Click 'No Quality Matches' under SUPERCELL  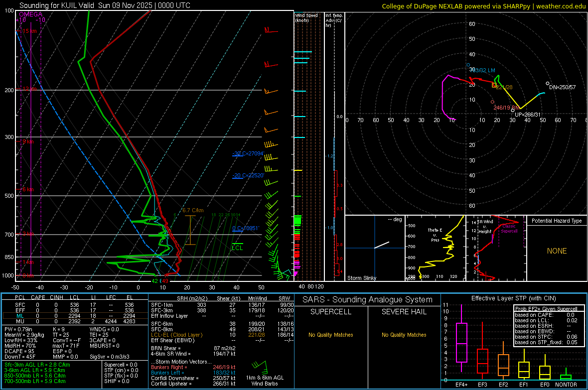[x=331, y=335]
